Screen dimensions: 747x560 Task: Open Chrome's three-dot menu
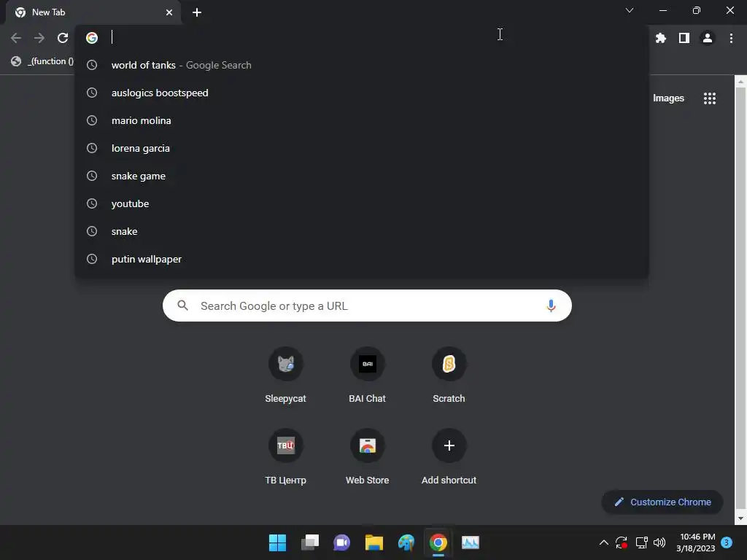[x=731, y=38]
